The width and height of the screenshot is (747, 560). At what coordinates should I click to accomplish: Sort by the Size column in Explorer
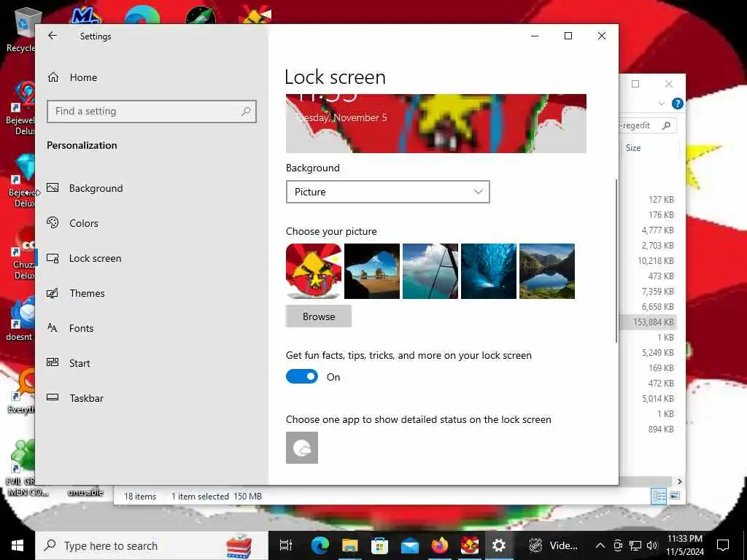coord(633,148)
